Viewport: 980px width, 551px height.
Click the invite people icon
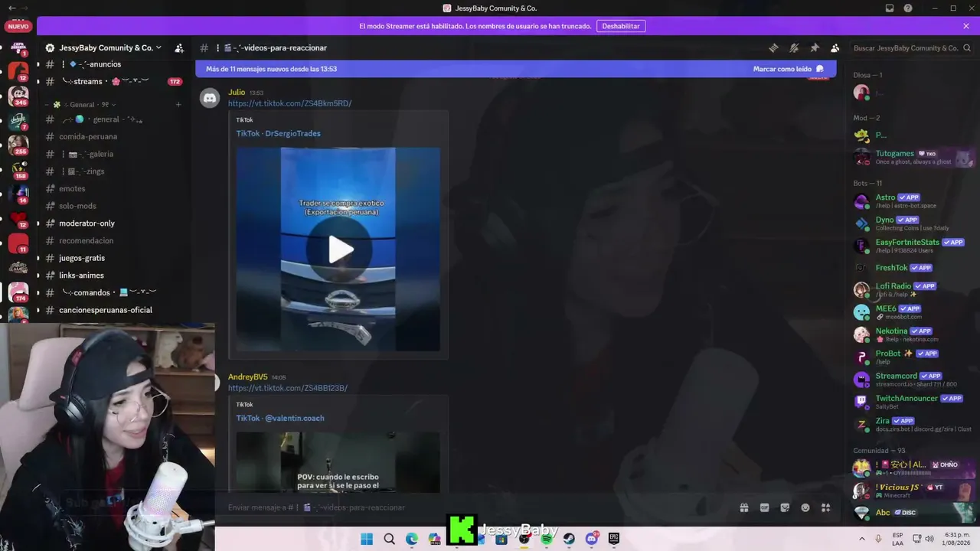pyautogui.click(x=179, y=47)
